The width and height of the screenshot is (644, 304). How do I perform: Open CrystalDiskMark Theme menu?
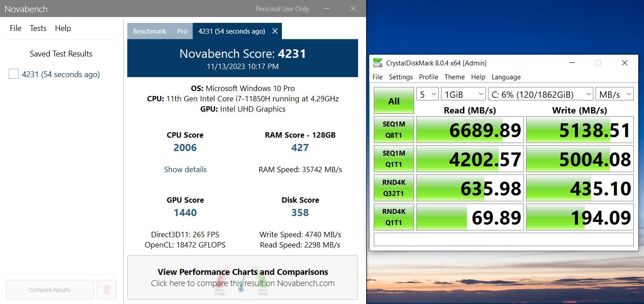(x=454, y=77)
